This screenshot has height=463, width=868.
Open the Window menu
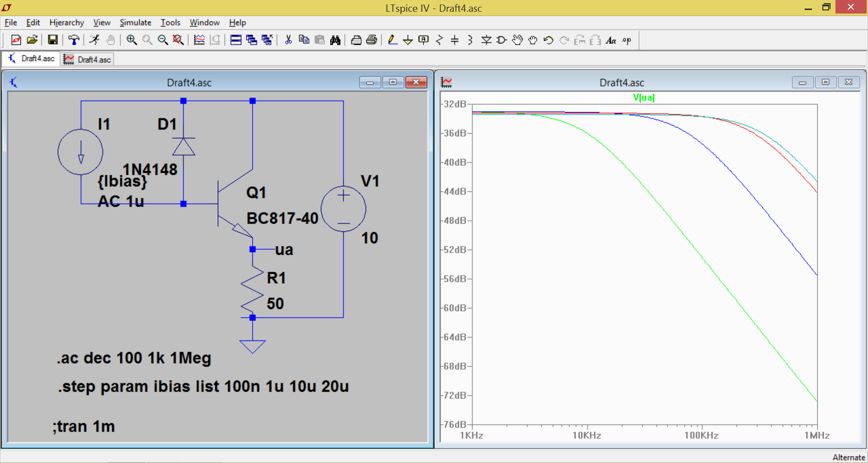[x=204, y=22]
